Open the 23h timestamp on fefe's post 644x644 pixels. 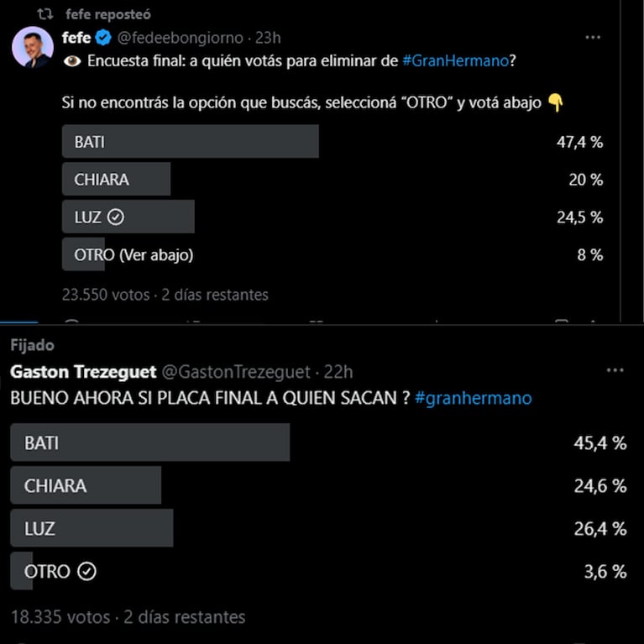point(268,38)
